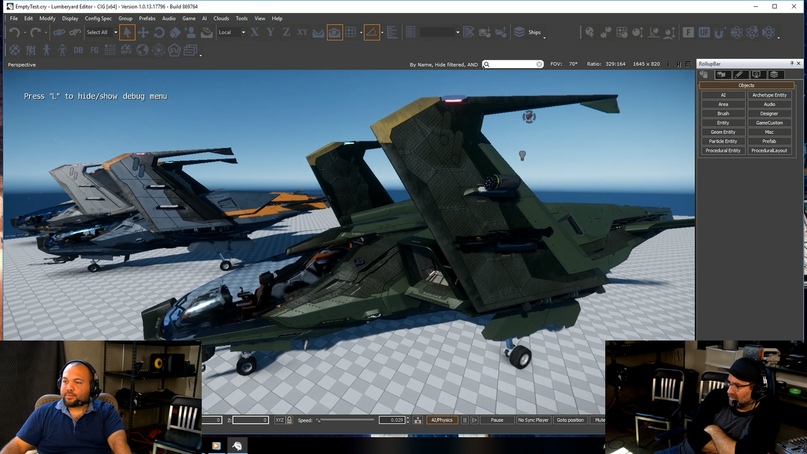This screenshot has width=807, height=454.
Task: Toggle the angle snap button
Action: click(372, 32)
